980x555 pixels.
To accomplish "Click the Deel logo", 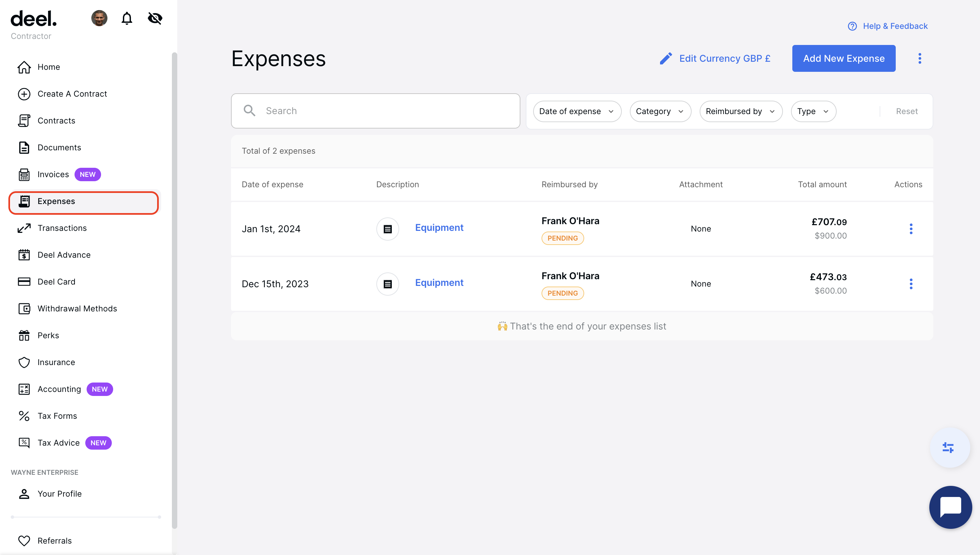I will tap(34, 18).
